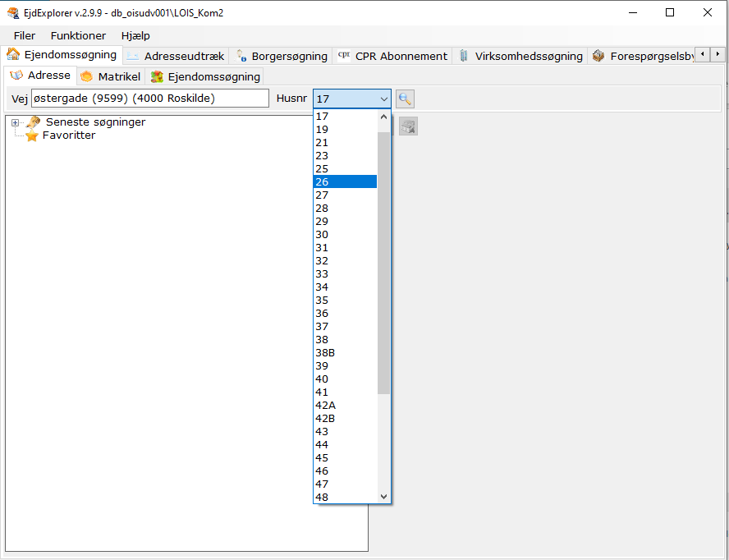Image resolution: width=729 pixels, height=560 pixels.
Task: Click the Borgersøgning tab icon
Action: point(241,56)
